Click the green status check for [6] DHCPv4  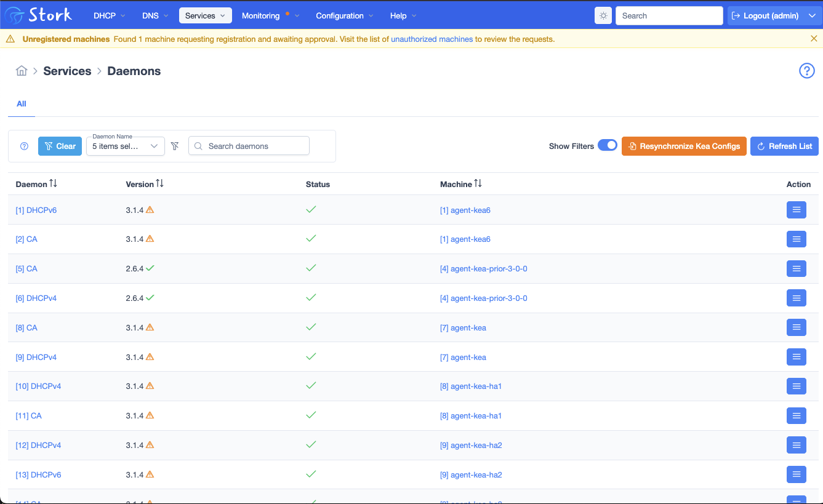pos(311,297)
